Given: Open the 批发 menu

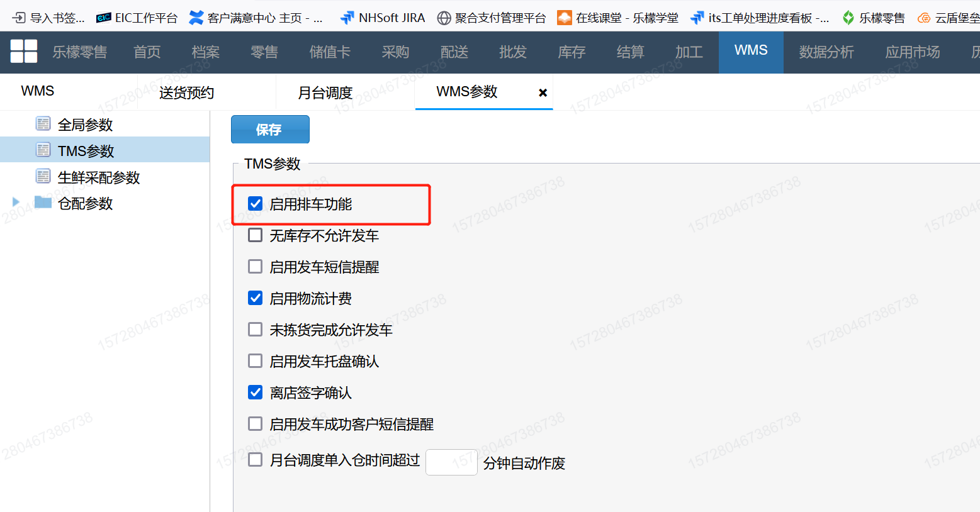Looking at the screenshot, I should [x=513, y=52].
